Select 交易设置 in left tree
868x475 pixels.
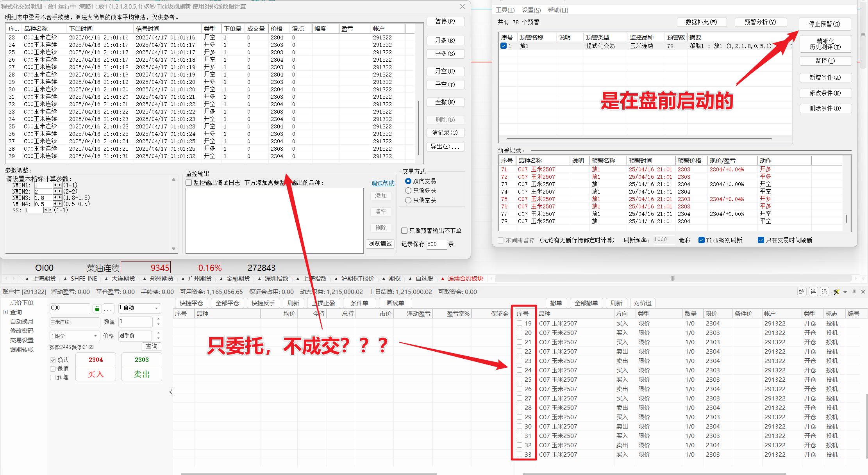[22, 340]
